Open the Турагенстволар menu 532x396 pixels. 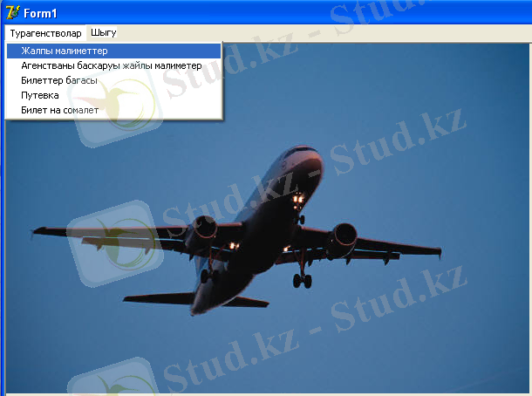tap(45, 33)
